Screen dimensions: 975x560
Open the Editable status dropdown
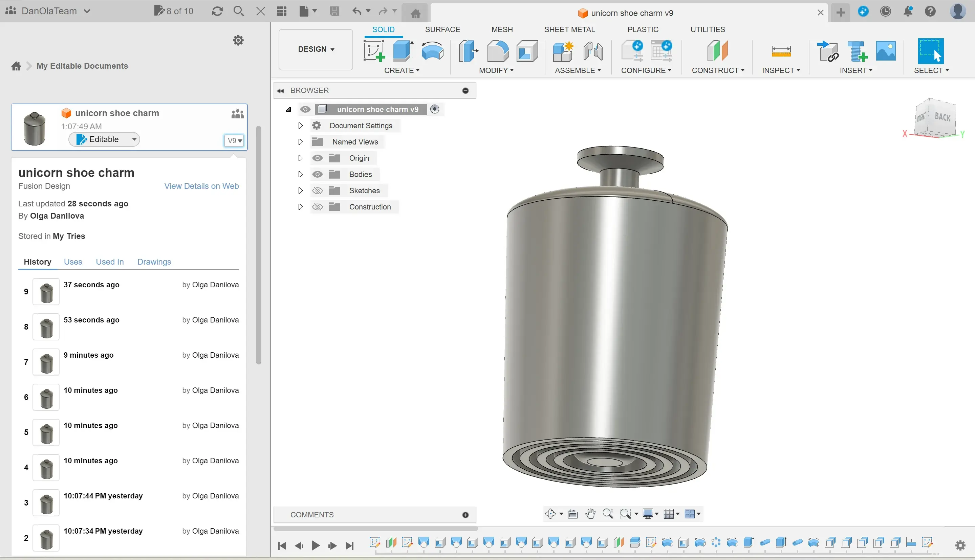(104, 139)
